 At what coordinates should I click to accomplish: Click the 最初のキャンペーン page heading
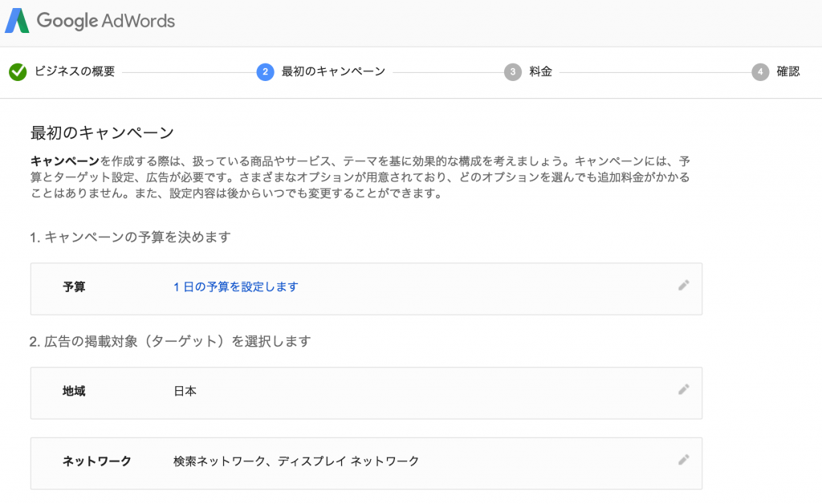(x=102, y=132)
